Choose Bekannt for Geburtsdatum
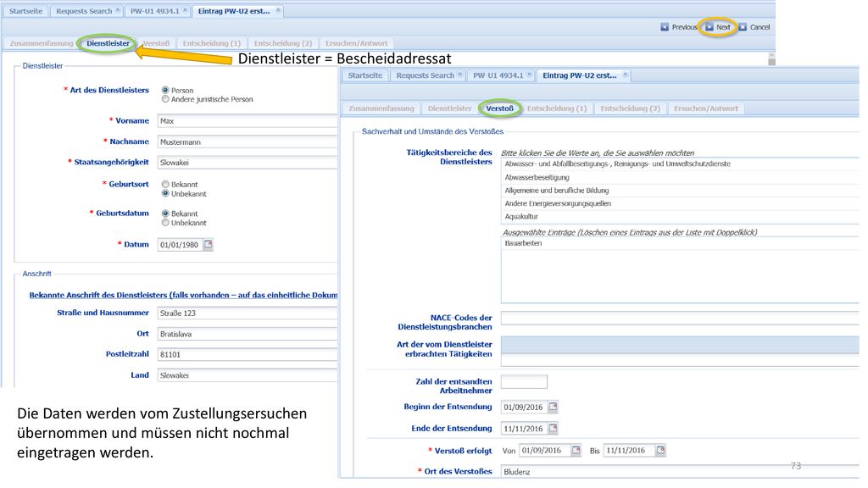The image size is (868, 488). click(165, 213)
